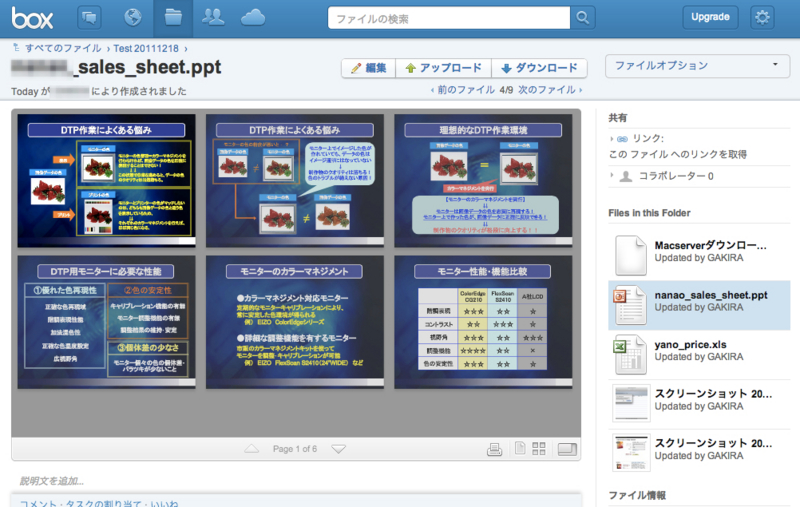This screenshot has width=800, height=507.
Task: Click the previous page up arrow
Action: point(252,449)
